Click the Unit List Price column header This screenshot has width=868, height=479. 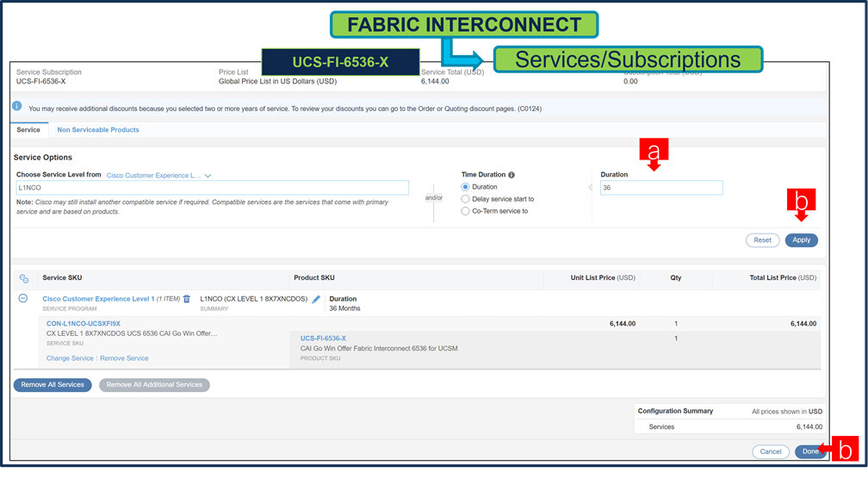point(603,278)
